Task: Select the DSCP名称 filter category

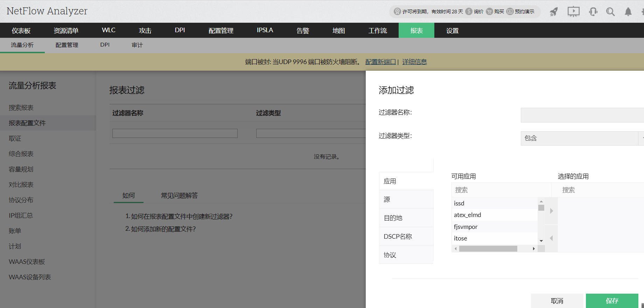Action: pos(406,237)
